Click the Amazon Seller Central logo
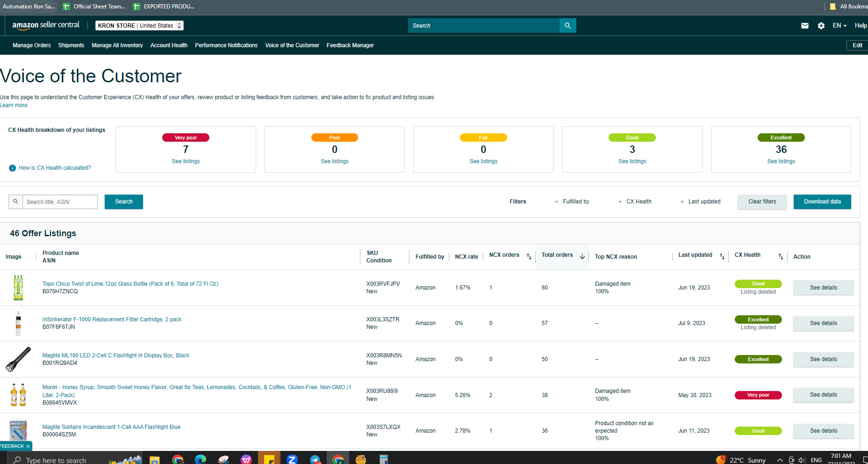Image resolution: width=868 pixels, height=464 pixels. (46, 25)
